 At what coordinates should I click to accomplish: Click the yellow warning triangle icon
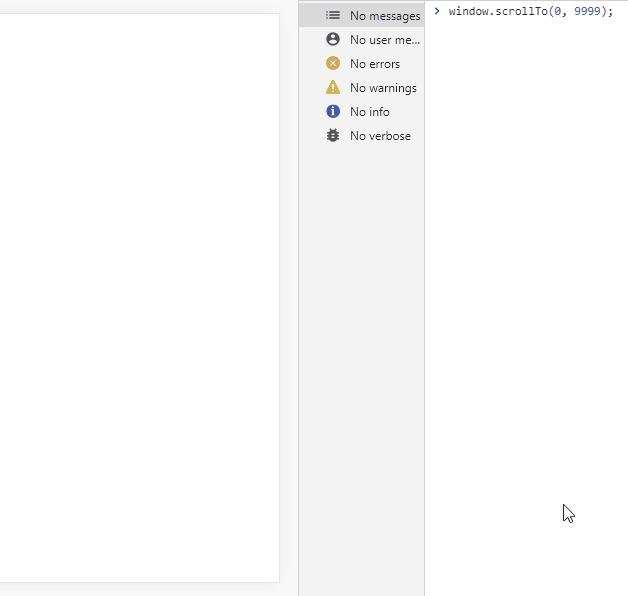pos(333,88)
